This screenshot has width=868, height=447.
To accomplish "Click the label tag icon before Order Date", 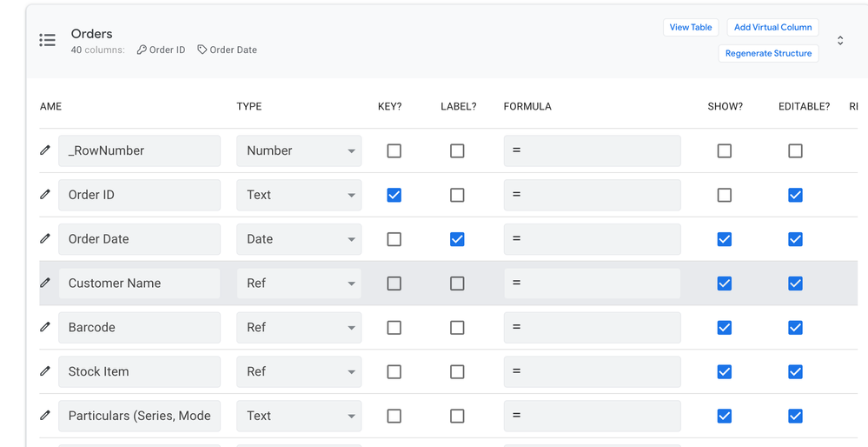I will 202,50.
